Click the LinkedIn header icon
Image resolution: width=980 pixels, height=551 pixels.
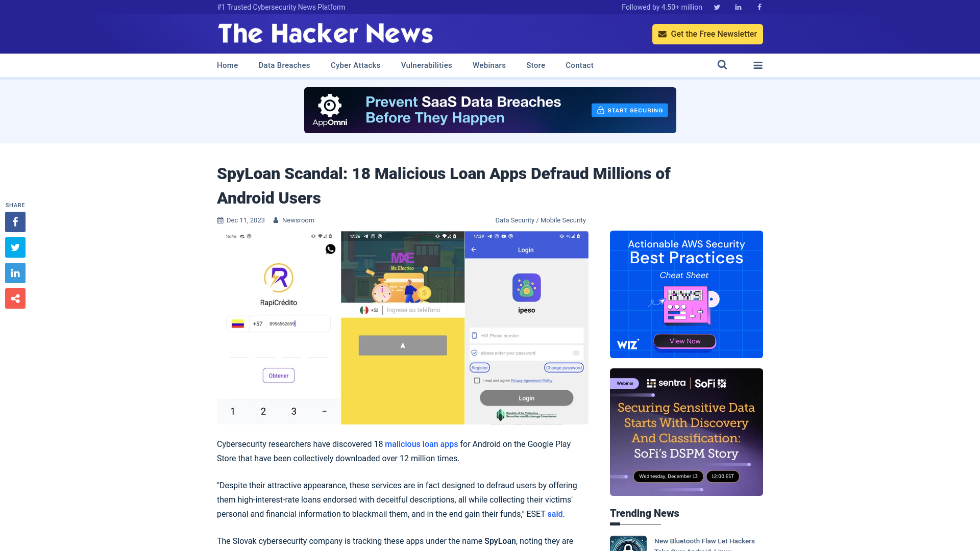click(x=738, y=7)
